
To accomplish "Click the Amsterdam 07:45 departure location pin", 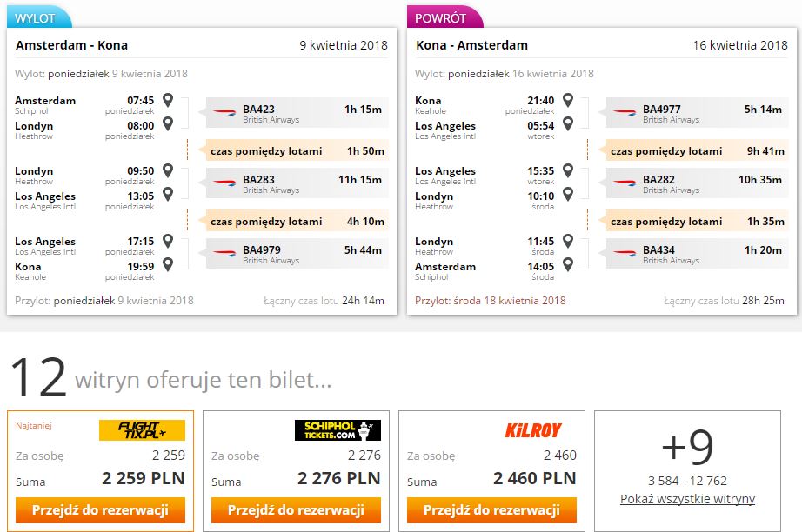I will (x=168, y=100).
